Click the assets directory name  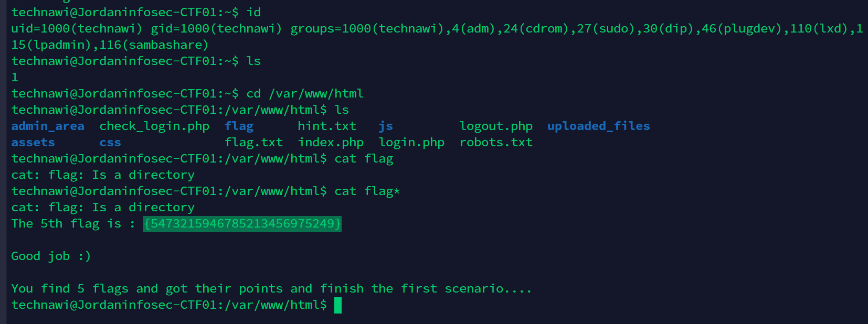coord(33,143)
